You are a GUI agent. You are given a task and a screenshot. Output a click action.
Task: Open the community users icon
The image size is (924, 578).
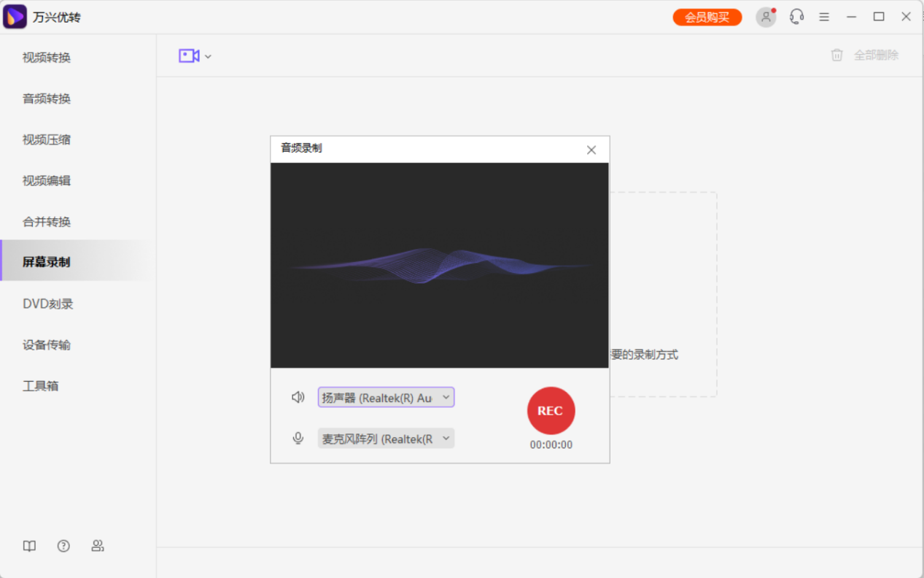pos(98,545)
